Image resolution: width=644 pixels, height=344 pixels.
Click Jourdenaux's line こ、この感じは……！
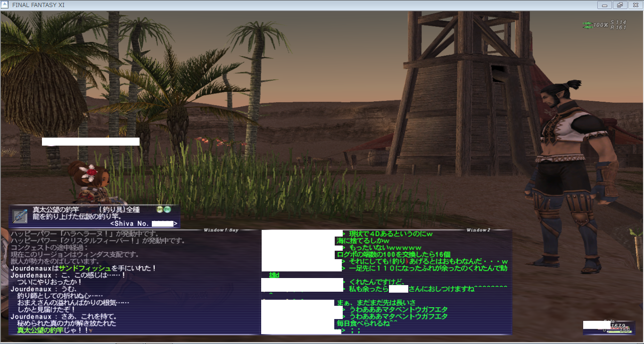click(x=68, y=275)
